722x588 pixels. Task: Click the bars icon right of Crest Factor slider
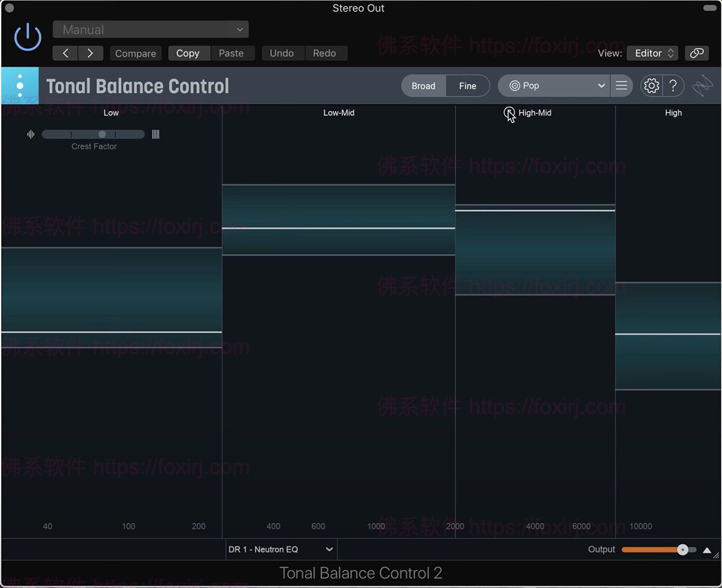(x=155, y=134)
